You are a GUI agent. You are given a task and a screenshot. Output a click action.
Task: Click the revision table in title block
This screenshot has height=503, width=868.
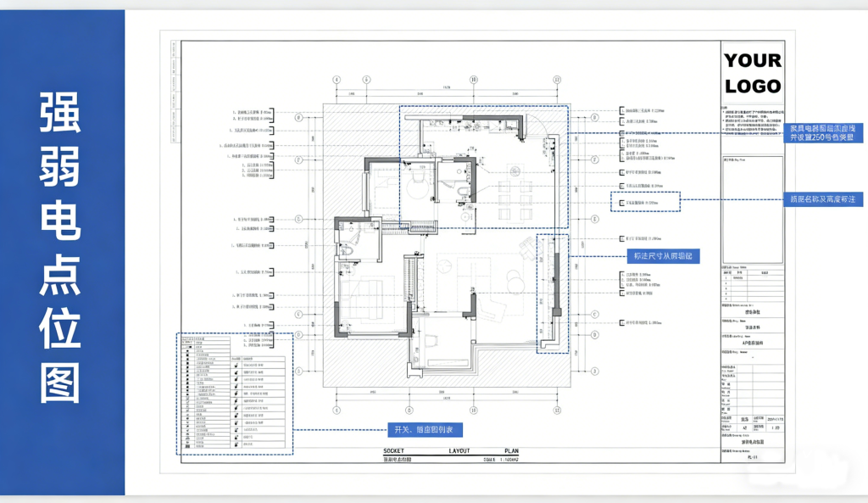coord(752,276)
